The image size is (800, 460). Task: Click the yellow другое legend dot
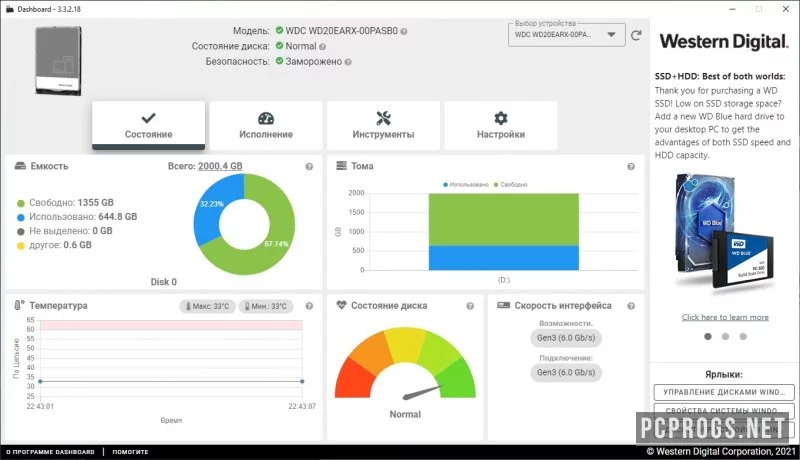click(21, 246)
